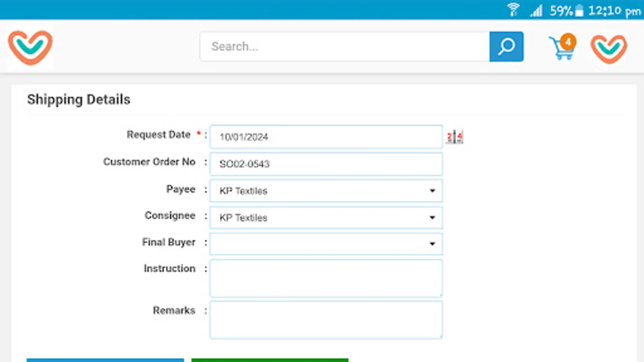Open the calendar picker beside Request Date
The width and height of the screenshot is (644, 362).
454,137
